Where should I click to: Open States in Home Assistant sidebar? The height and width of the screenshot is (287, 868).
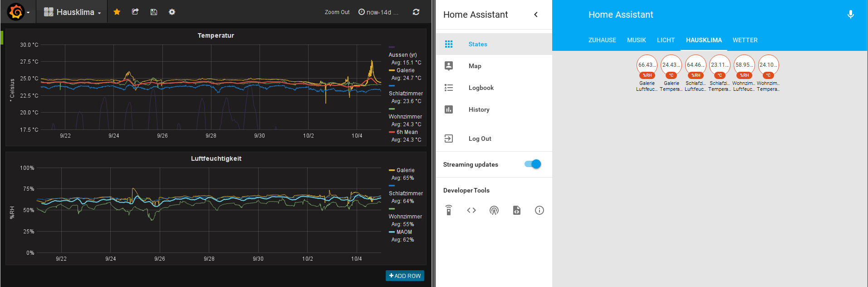(x=494, y=44)
